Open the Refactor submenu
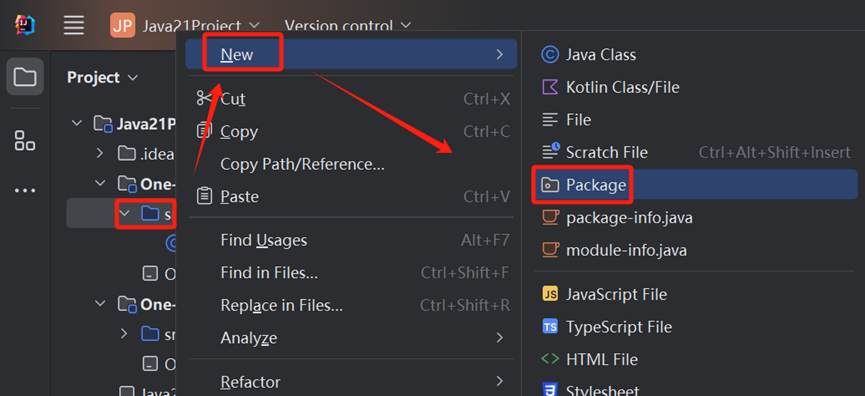This screenshot has width=865, height=396. pyautogui.click(x=351, y=382)
